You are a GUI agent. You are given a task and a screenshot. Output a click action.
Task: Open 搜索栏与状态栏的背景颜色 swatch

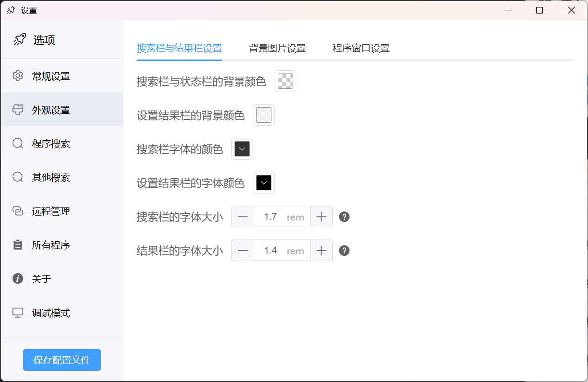coord(285,81)
